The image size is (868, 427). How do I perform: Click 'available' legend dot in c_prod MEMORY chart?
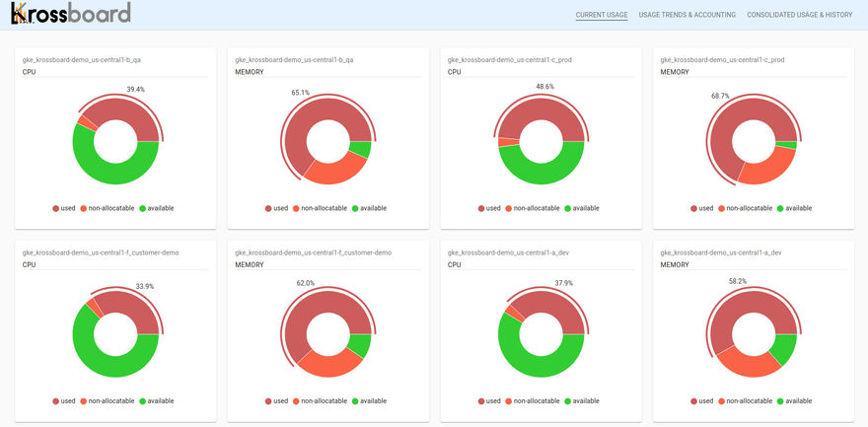coord(780,208)
